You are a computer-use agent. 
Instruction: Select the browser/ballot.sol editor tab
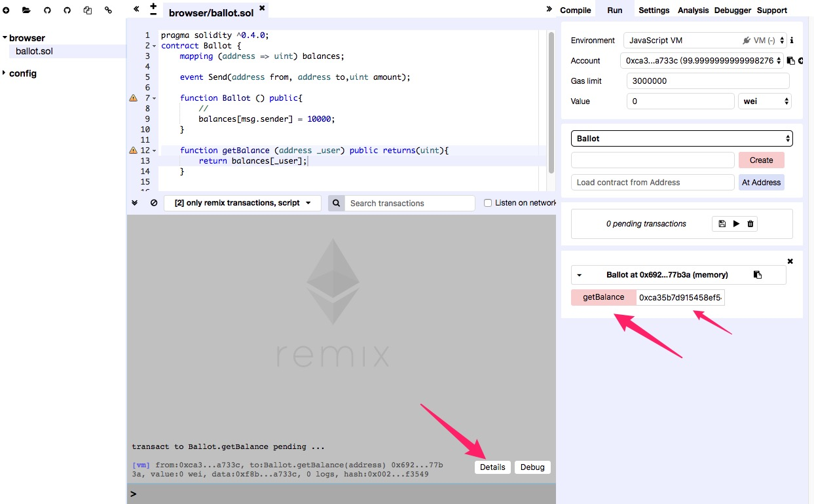coord(210,12)
